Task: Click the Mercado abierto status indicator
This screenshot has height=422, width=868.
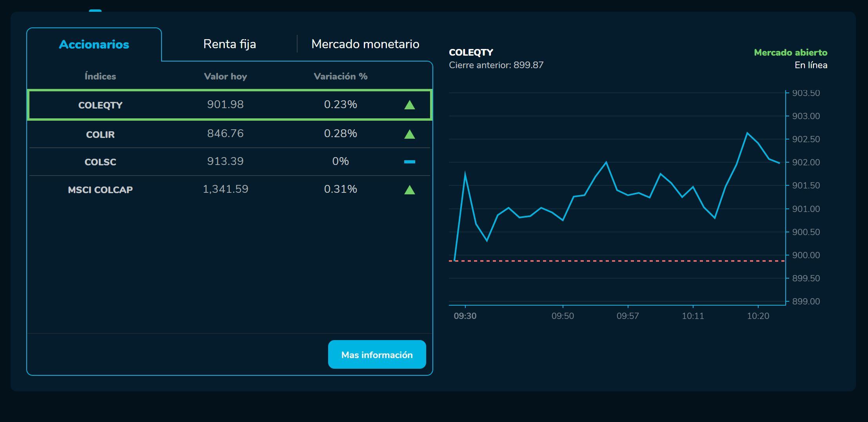Action: pos(791,52)
